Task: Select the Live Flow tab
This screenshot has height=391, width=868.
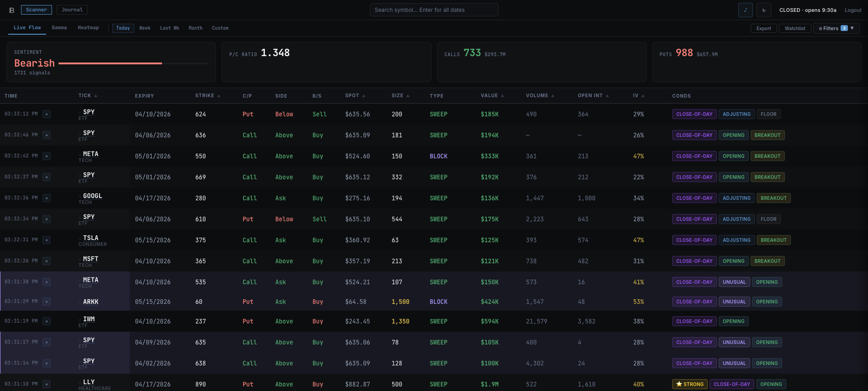Action: point(27,28)
